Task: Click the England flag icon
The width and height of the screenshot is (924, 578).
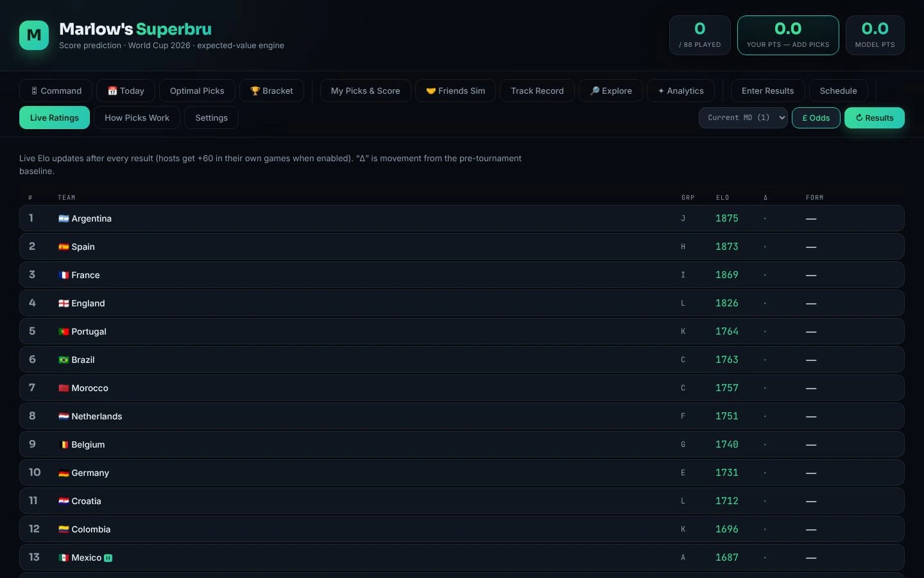Action: [64, 303]
